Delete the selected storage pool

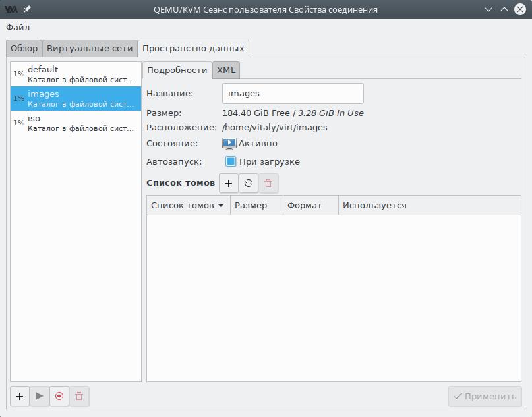click(x=79, y=396)
